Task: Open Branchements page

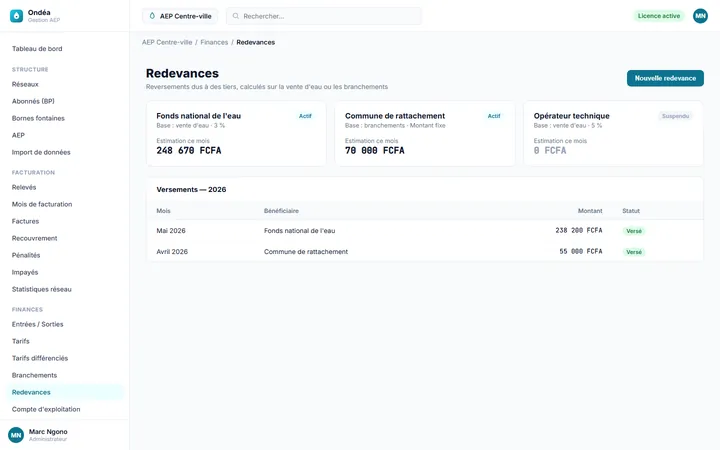Action: [x=34, y=375]
